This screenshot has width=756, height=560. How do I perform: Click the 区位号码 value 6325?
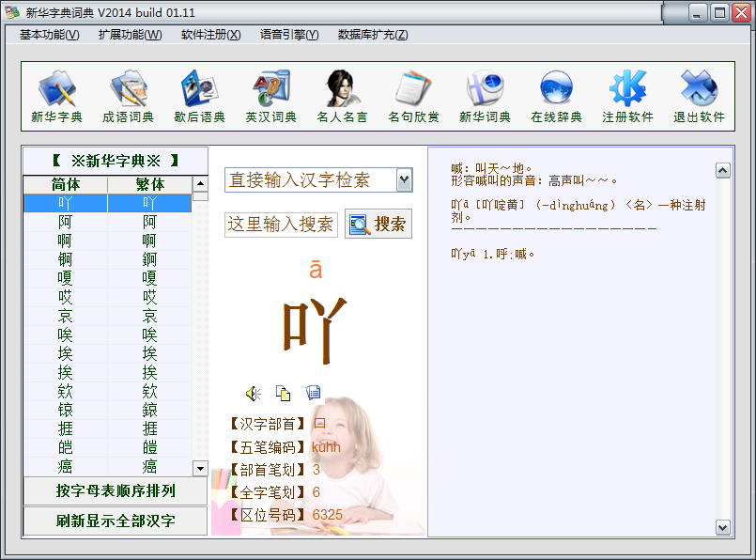327,515
